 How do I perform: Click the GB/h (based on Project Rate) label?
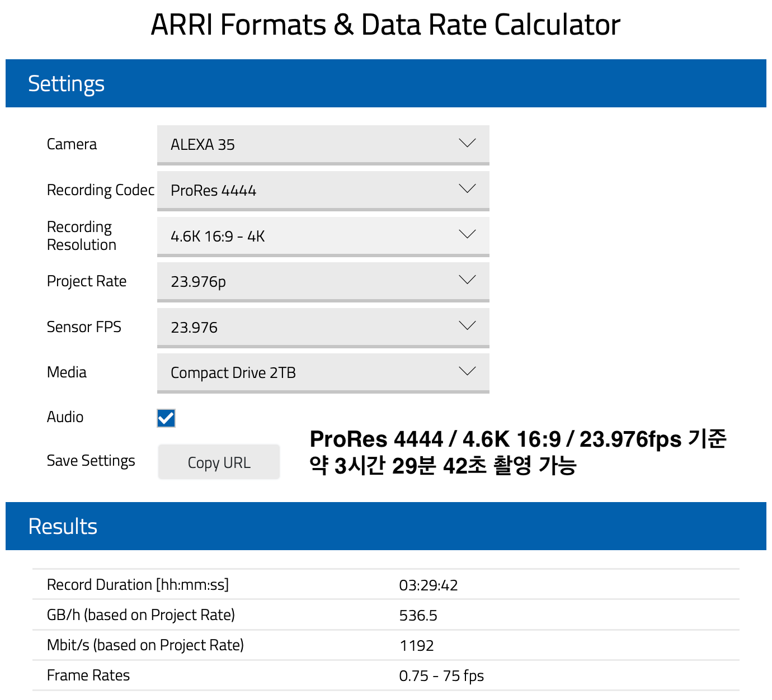coord(141,615)
